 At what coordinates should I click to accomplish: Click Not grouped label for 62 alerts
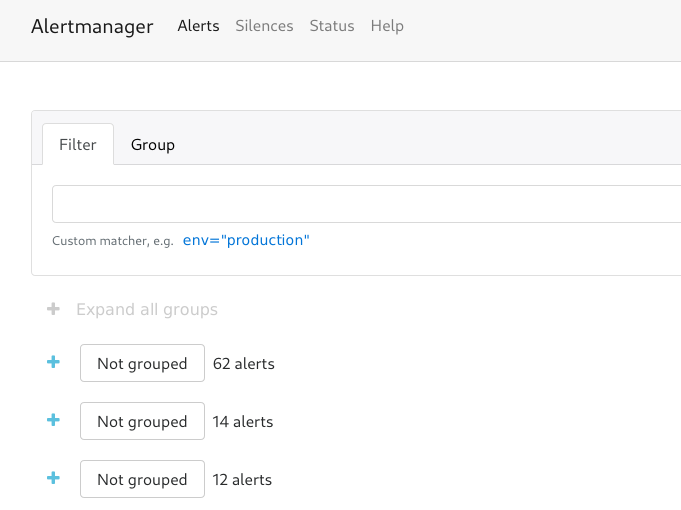[142, 363]
